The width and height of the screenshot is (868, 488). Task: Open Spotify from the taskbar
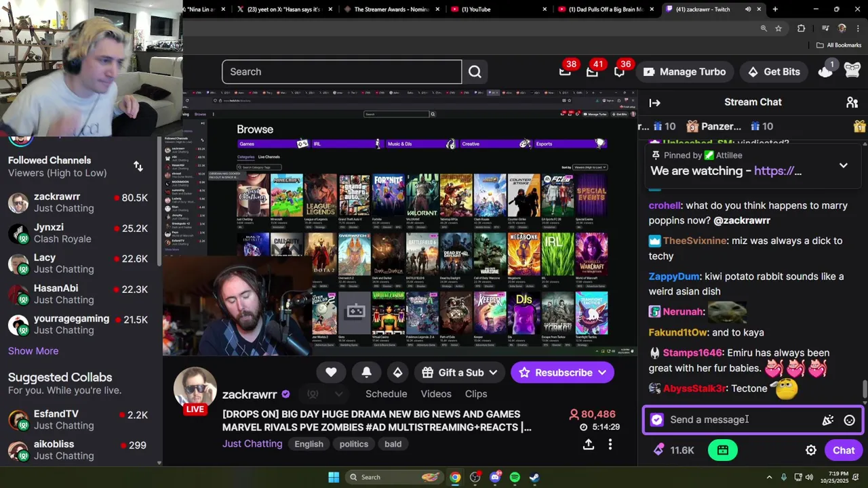coord(515,477)
